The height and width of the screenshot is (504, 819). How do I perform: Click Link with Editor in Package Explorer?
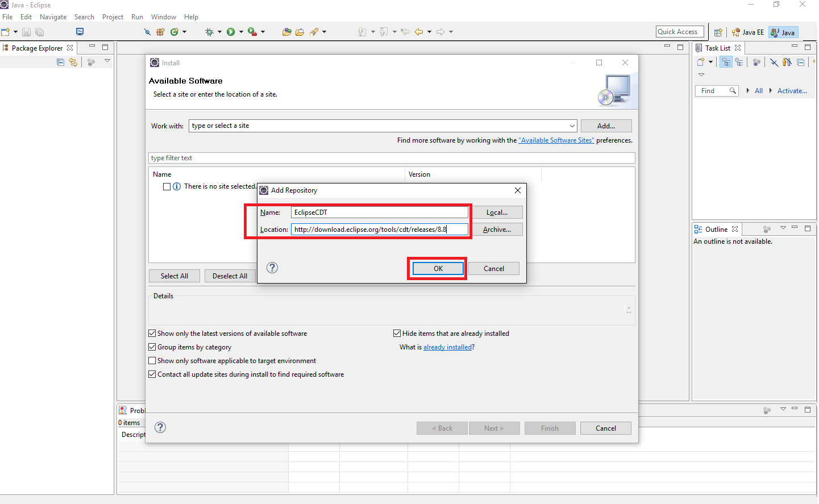coord(73,63)
